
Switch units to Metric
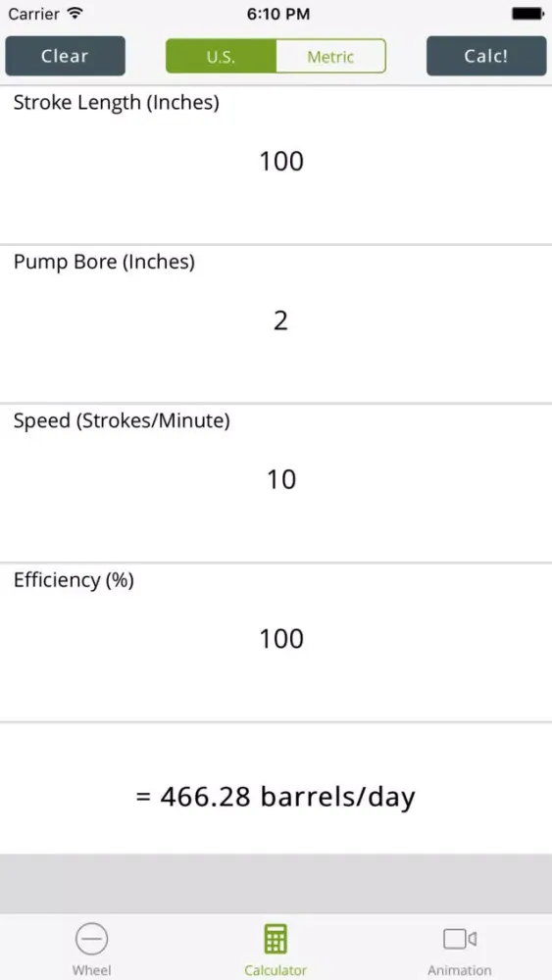330,56
